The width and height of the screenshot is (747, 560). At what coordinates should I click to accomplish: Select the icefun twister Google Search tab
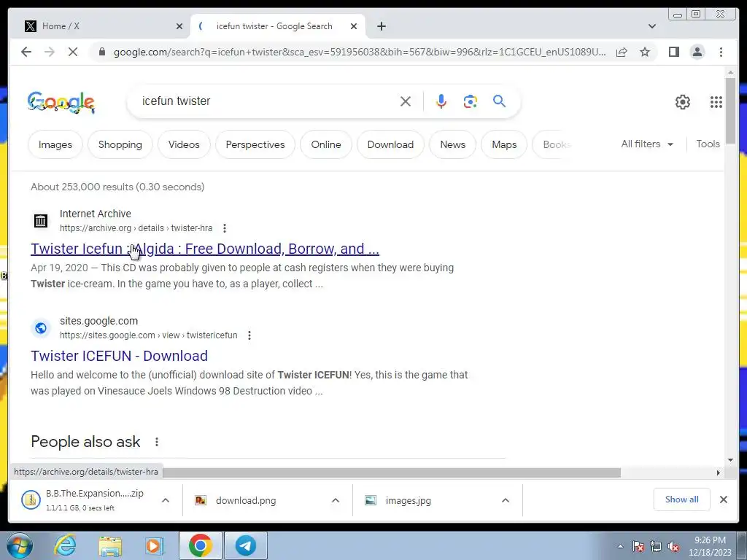[277, 26]
